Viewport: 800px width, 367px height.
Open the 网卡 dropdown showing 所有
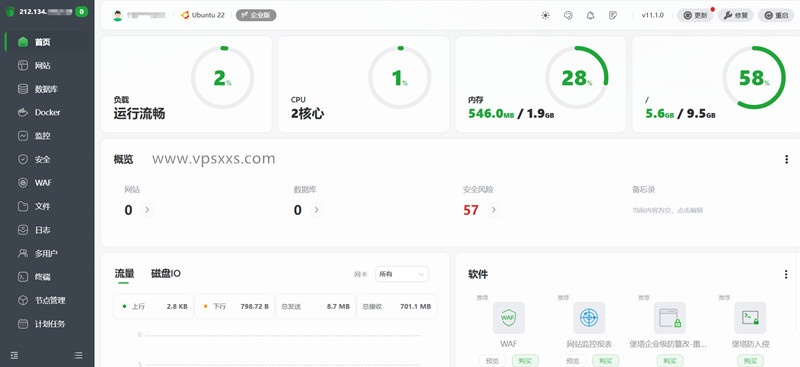402,274
